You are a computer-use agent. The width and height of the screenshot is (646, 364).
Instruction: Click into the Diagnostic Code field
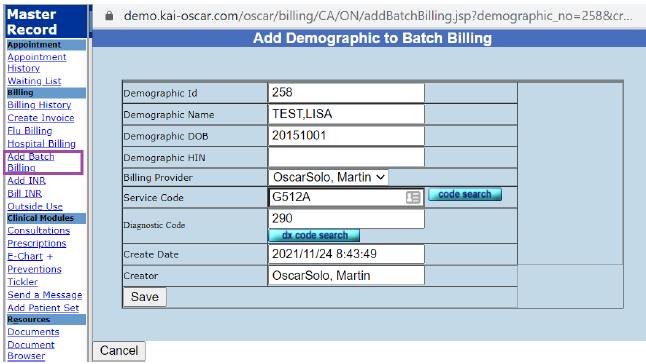click(346, 219)
